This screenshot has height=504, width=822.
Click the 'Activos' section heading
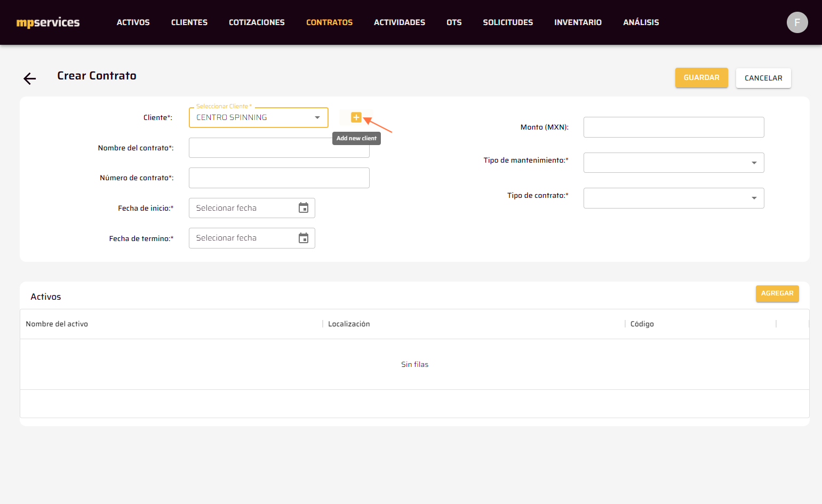click(46, 297)
